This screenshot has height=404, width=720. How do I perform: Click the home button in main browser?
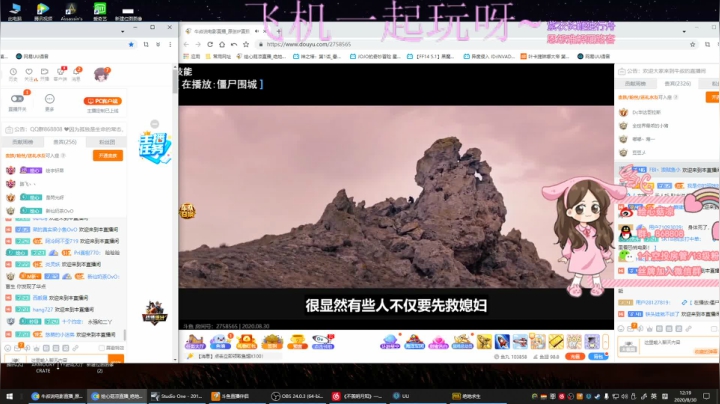[222, 45]
